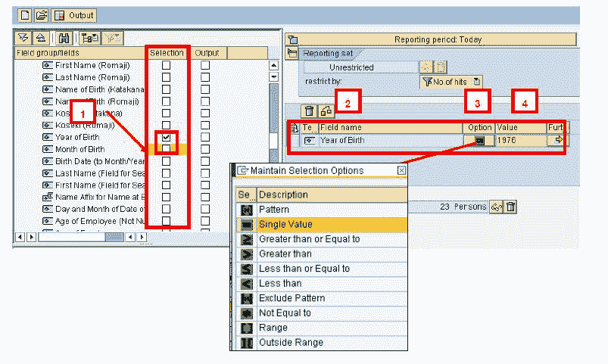Viewport: 608px width, 364px height.
Task: Click the selection table select-all corner icon
Action: (295, 128)
